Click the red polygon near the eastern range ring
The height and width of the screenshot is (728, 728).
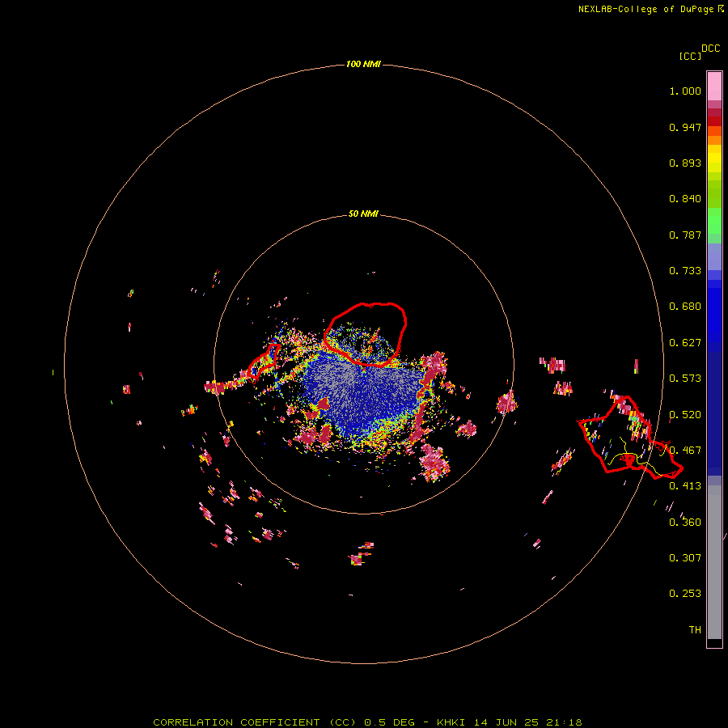[x=629, y=438]
